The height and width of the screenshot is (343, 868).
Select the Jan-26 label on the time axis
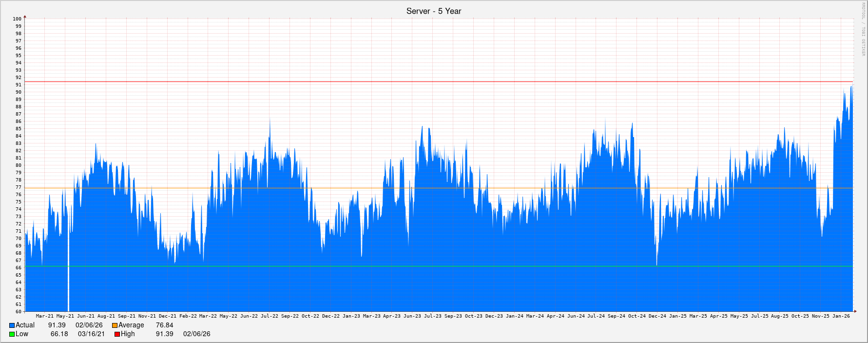coord(841,316)
